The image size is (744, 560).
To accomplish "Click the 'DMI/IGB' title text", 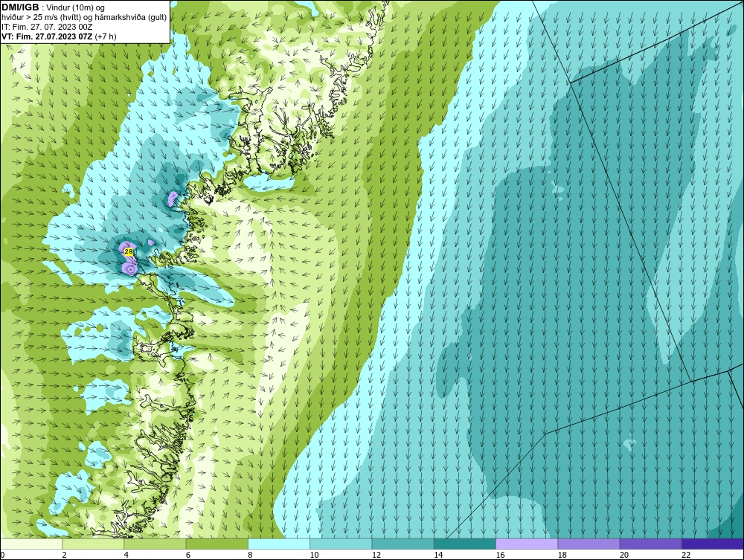I will pos(20,7).
